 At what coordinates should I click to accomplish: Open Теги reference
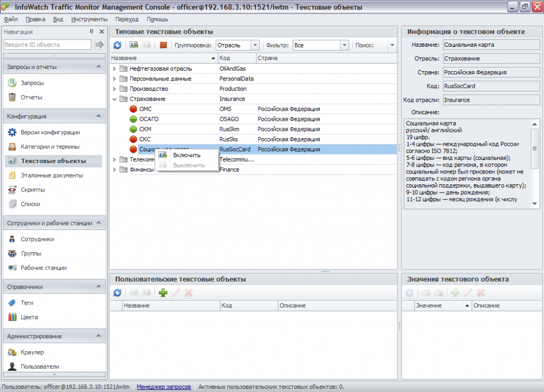click(27, 303)
